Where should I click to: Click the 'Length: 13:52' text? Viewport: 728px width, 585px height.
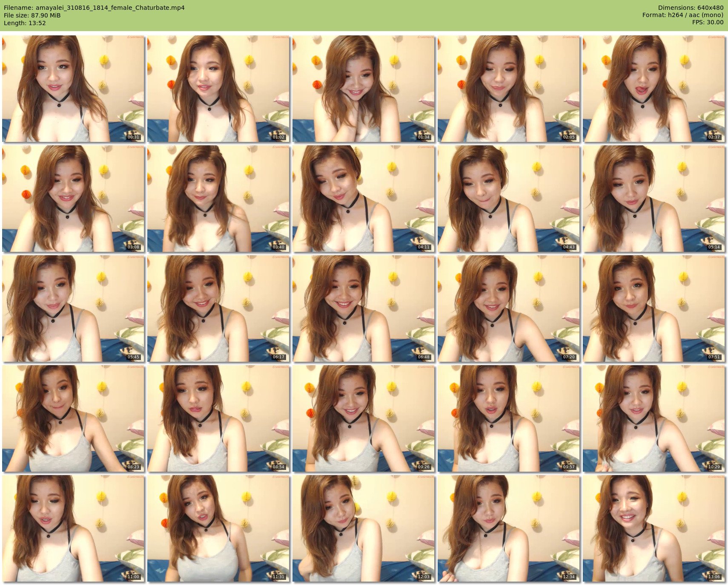(x=25, y=23)
